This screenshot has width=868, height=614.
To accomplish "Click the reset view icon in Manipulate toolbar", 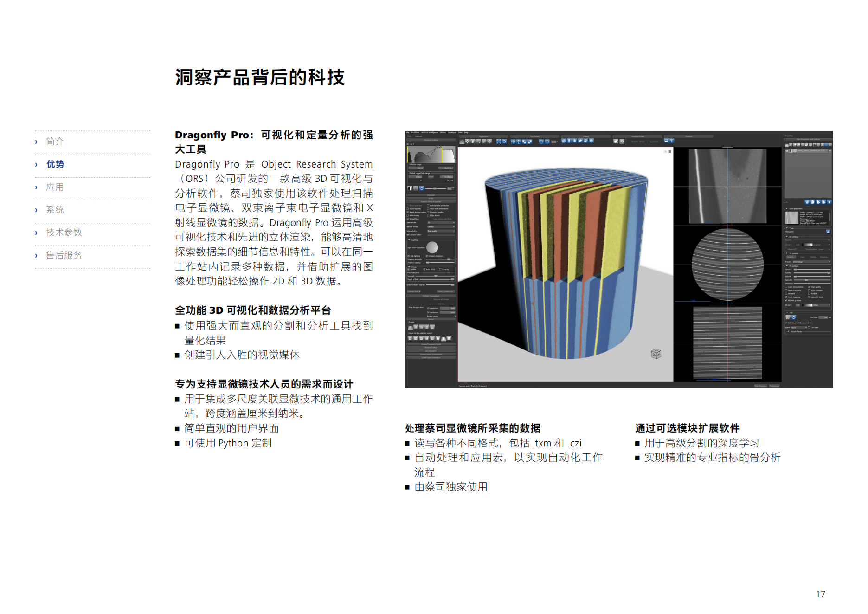I will (x=504, y=142).
